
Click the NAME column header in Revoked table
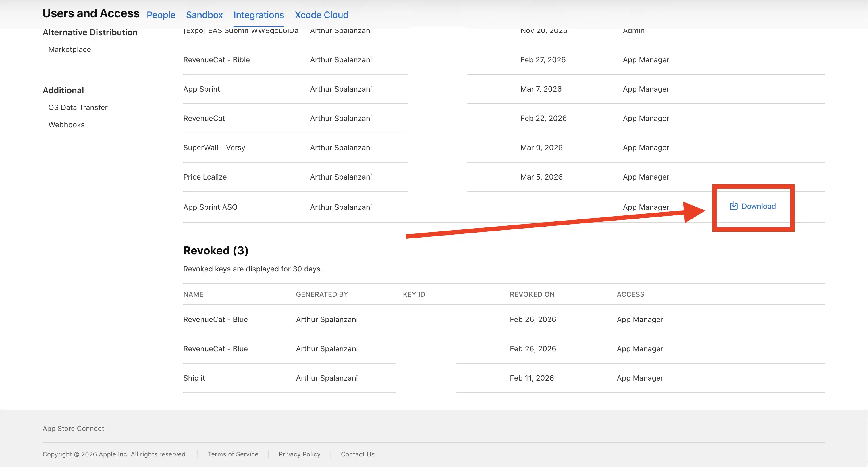click(193, 294)
